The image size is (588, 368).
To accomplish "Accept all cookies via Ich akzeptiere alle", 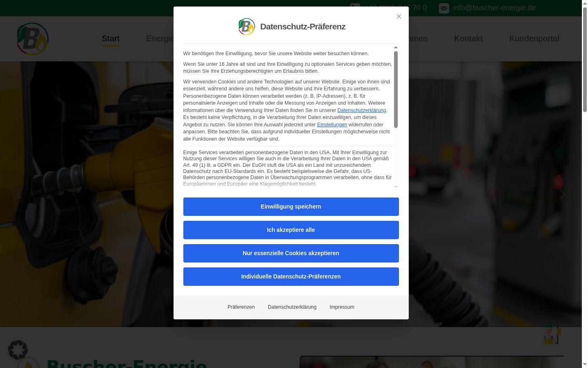I will [x=291, y=230].
